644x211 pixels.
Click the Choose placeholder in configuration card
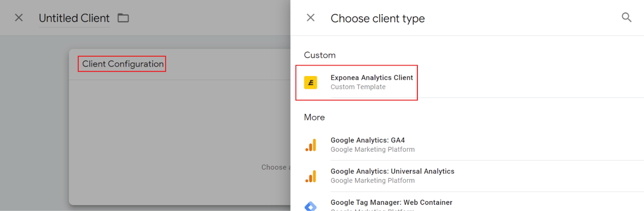coord(276,167)
